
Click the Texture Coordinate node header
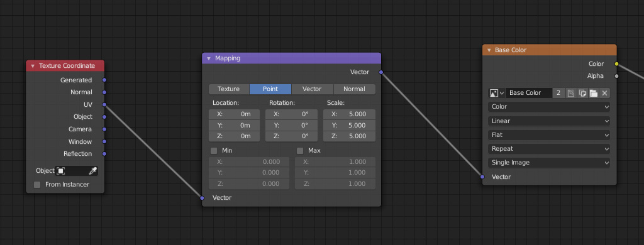[x=65, y=66]
